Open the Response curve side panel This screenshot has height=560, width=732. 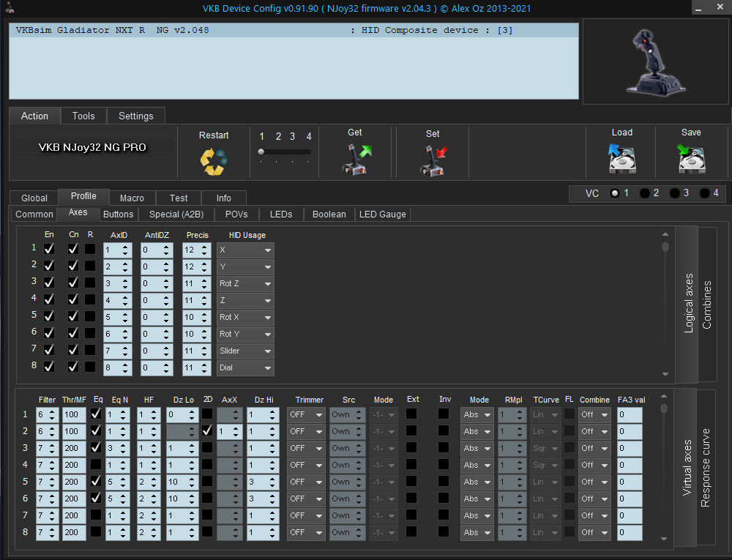click(706, 468)
